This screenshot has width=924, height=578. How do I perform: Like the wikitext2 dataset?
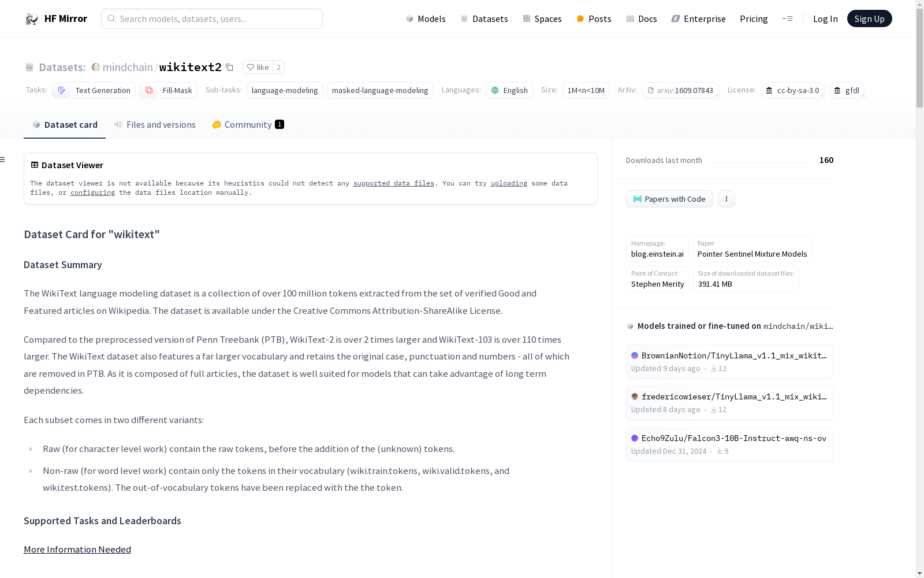pyautogui.click(x=258, y=67)
